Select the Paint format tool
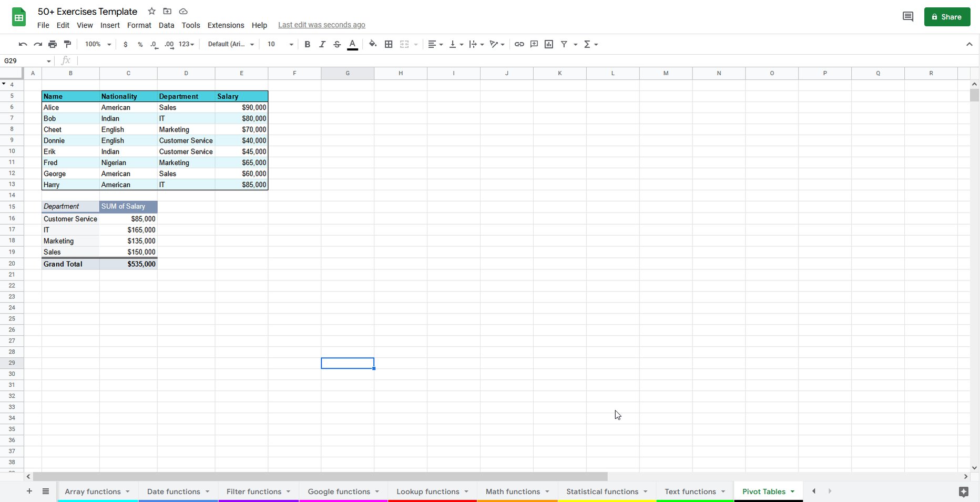Viewport: 980px width, 502px height. (x=67, y=44)
